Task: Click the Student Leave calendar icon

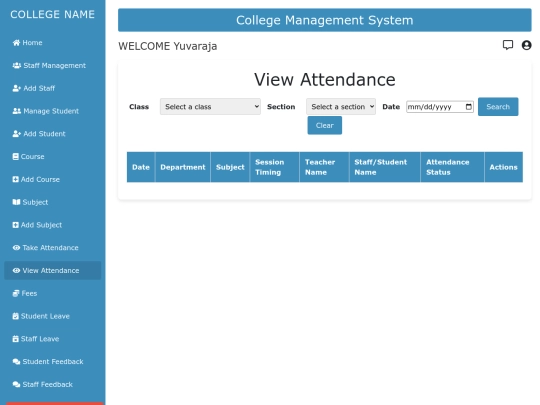Action: 15,316
